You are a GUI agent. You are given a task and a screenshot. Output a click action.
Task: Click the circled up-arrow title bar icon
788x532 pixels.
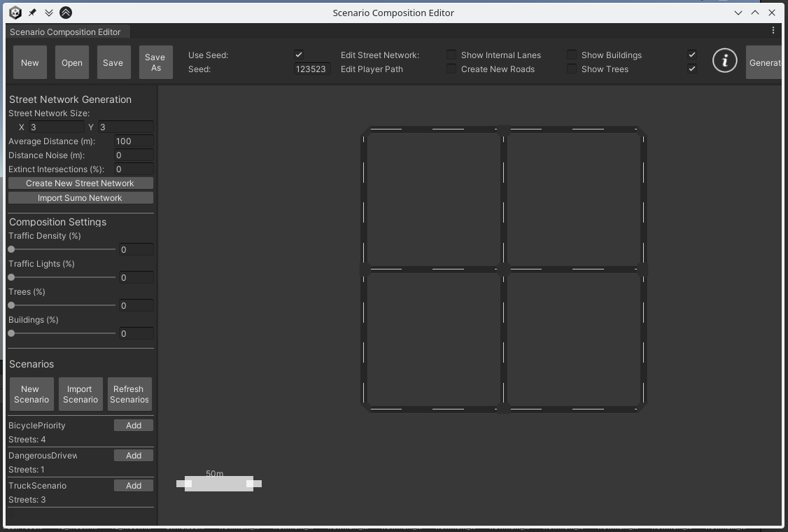coord(65,13)
